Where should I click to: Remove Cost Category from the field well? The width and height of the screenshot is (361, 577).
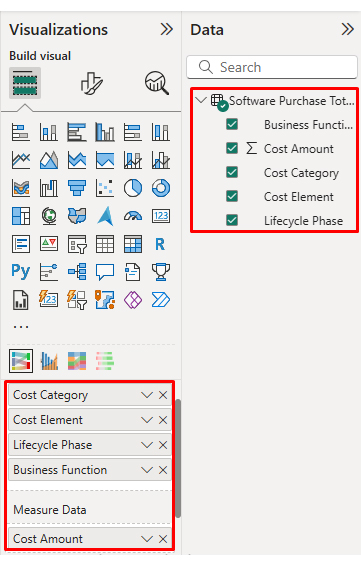tap(163, 395)
